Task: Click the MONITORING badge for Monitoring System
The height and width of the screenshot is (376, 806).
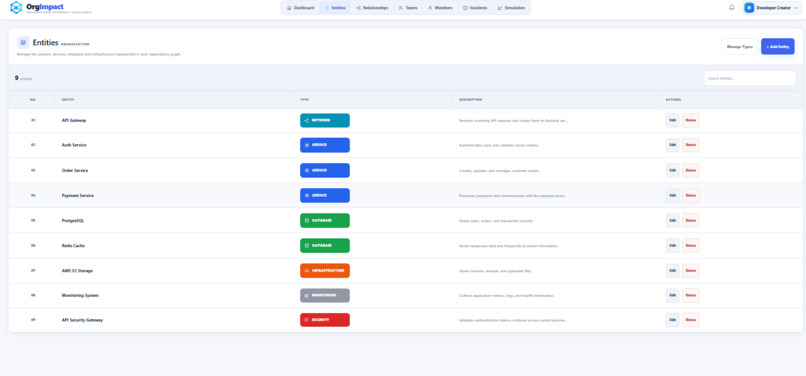Action: click(x=325, y=295)
